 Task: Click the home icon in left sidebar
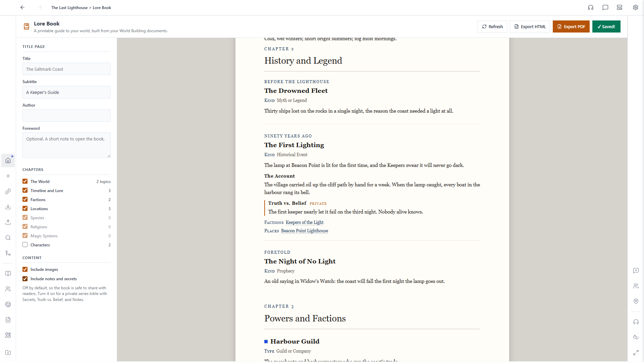[x=8, y=161]
